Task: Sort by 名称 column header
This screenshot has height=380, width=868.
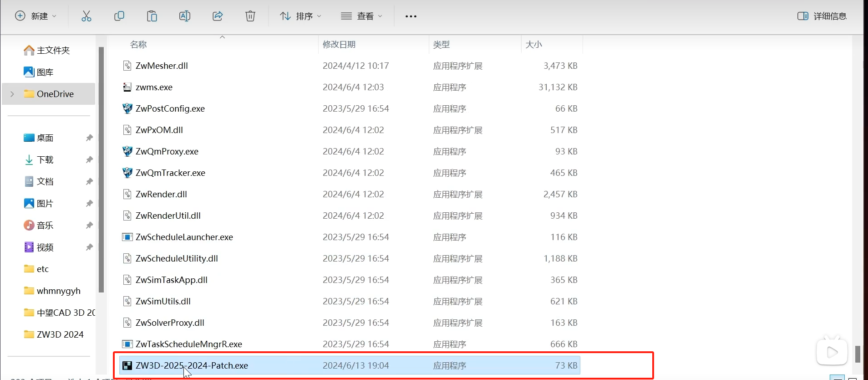Action: pyautogui.click(x=138, y=44)
